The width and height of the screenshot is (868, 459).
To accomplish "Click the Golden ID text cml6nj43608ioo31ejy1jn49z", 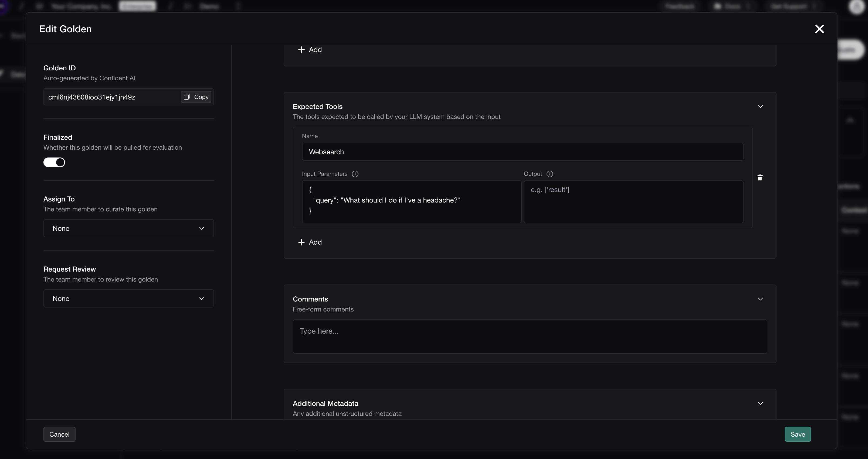I will click(92, 97).
